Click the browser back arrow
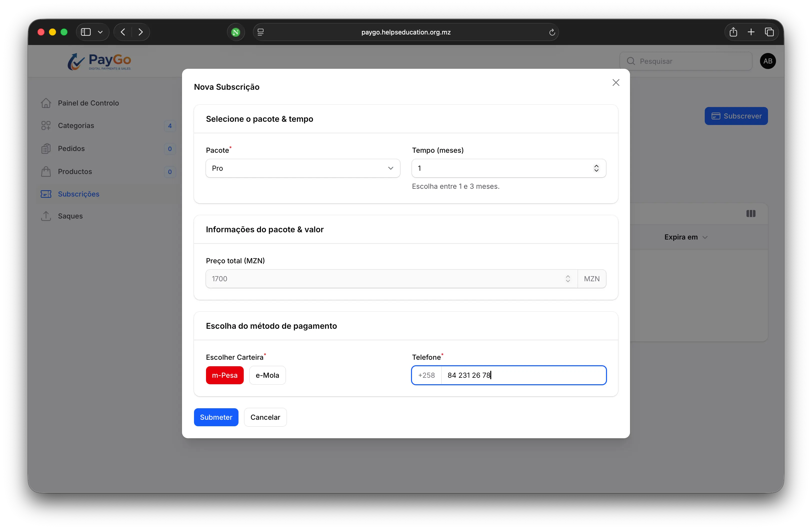The image size is (812, 530). [123, 32]
